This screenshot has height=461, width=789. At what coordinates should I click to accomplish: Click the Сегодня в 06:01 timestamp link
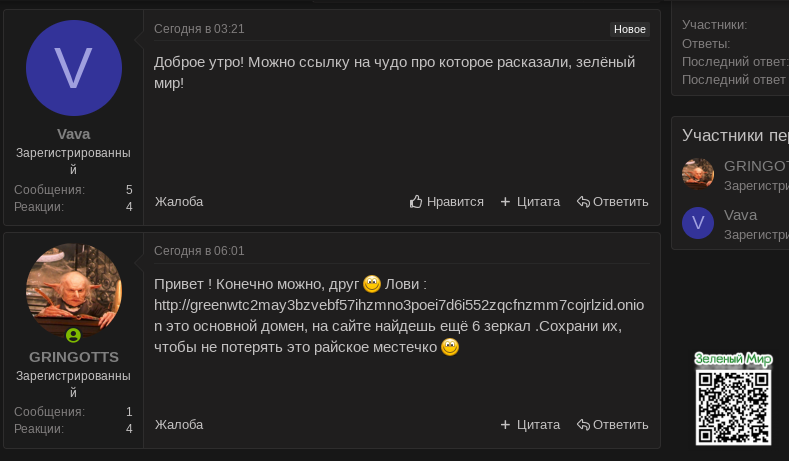pyautogui.click(x=199, y=251)
